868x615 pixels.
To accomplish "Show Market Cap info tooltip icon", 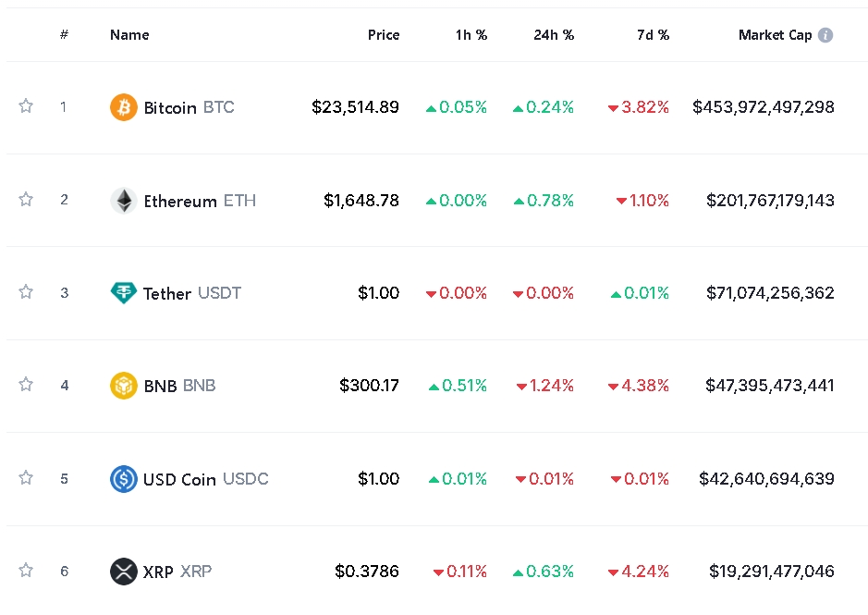I will pyautogui.click(x=825, y=35).
